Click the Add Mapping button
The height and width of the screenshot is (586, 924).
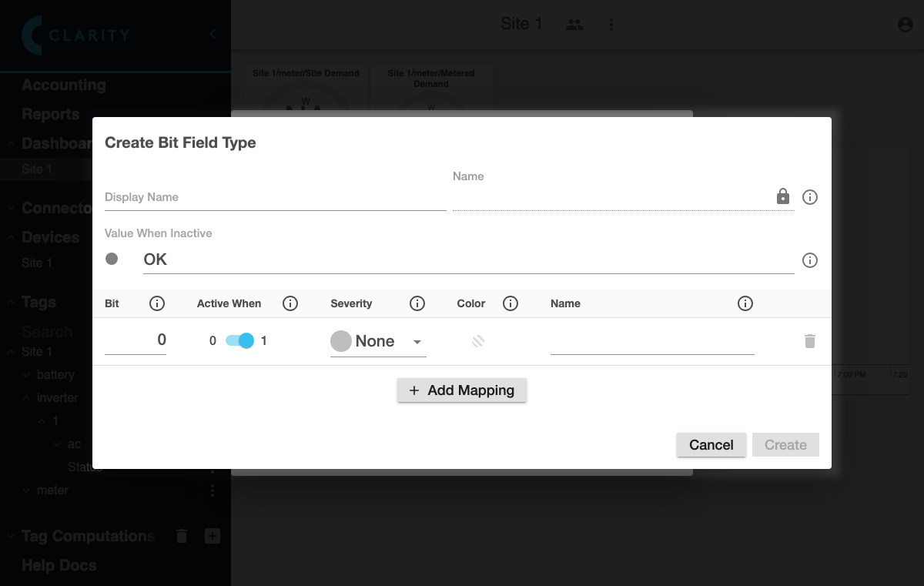pos(462,390)
